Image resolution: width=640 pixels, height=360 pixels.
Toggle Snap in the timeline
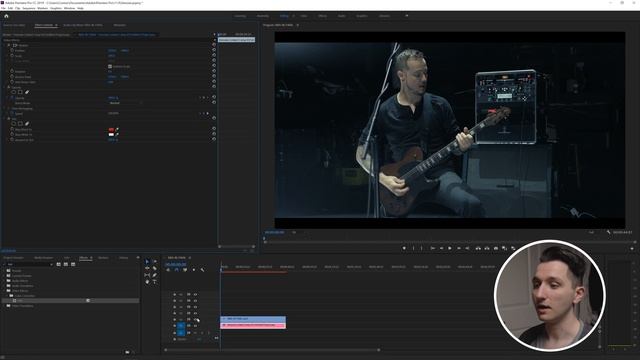(x=176, y=270)
